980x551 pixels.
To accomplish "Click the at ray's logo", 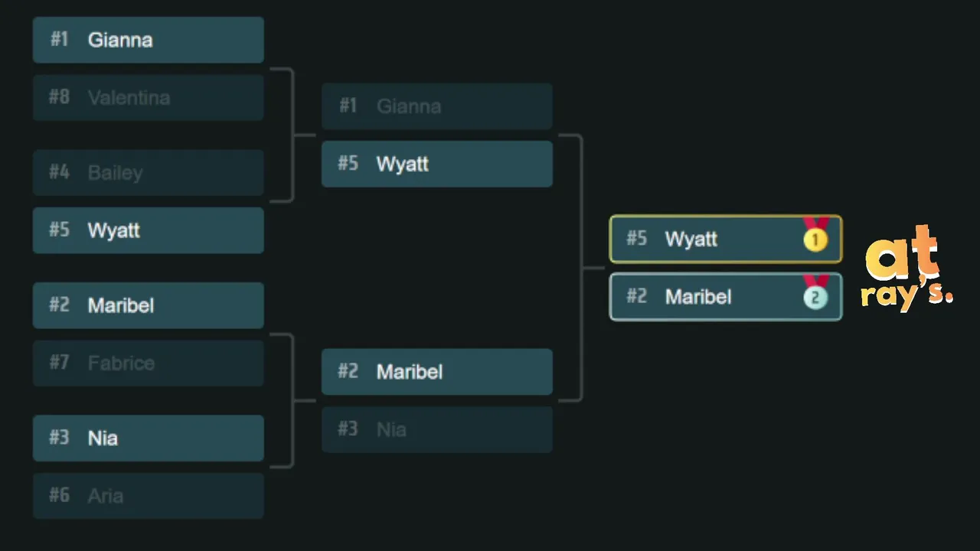I will point(907,268).
